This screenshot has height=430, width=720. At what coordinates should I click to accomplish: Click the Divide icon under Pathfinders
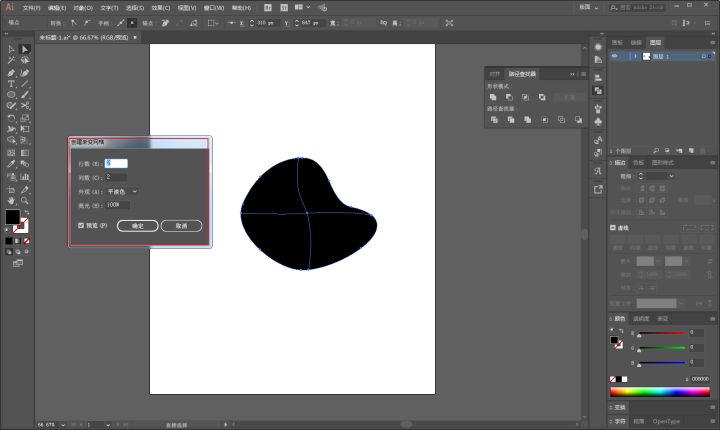(x=493, y=119)
